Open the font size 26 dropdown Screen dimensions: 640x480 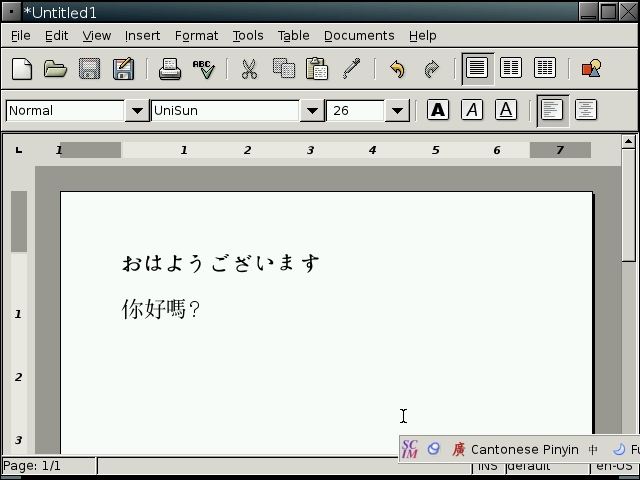(397, 111)
